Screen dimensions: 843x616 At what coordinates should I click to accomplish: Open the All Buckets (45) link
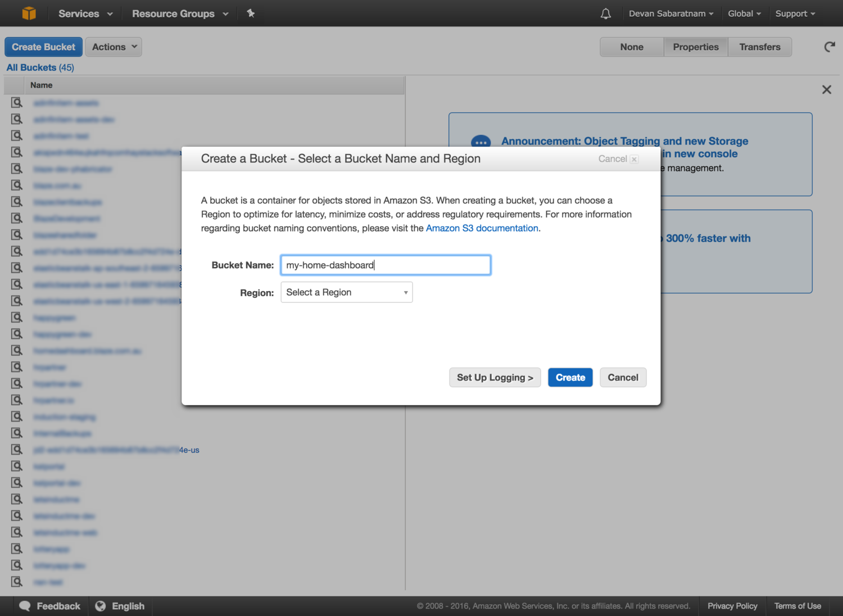[x=40, y=67]
